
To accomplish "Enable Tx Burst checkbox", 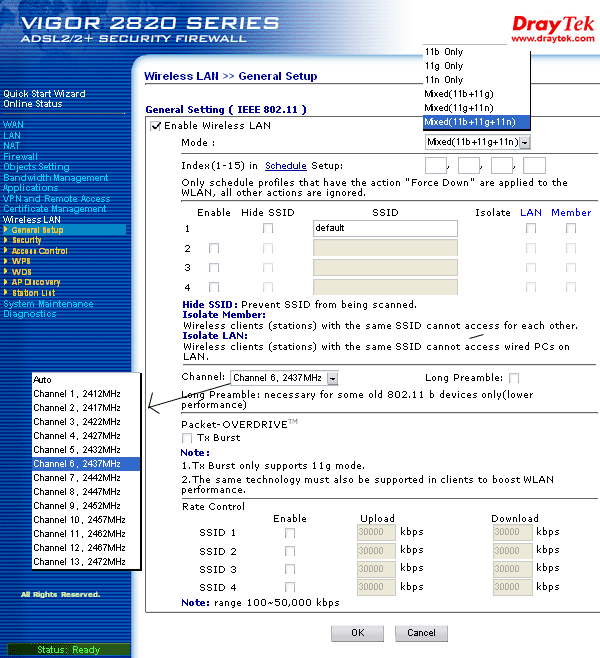I will click(187, 438).
